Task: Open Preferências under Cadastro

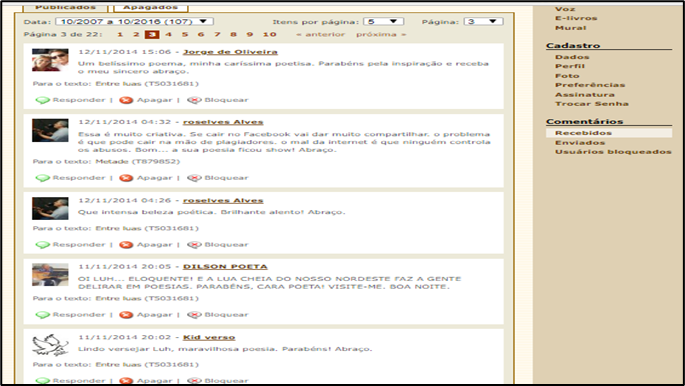Action: [590, 85]
